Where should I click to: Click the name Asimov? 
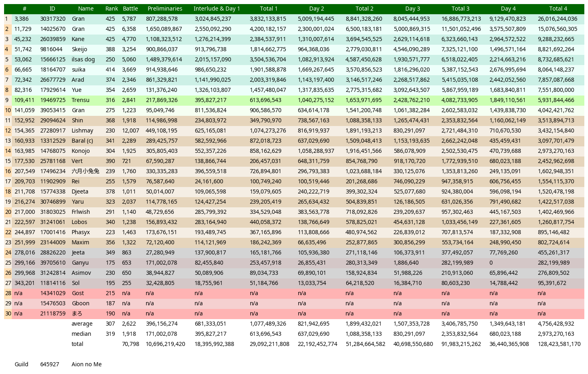coord(81,273)
